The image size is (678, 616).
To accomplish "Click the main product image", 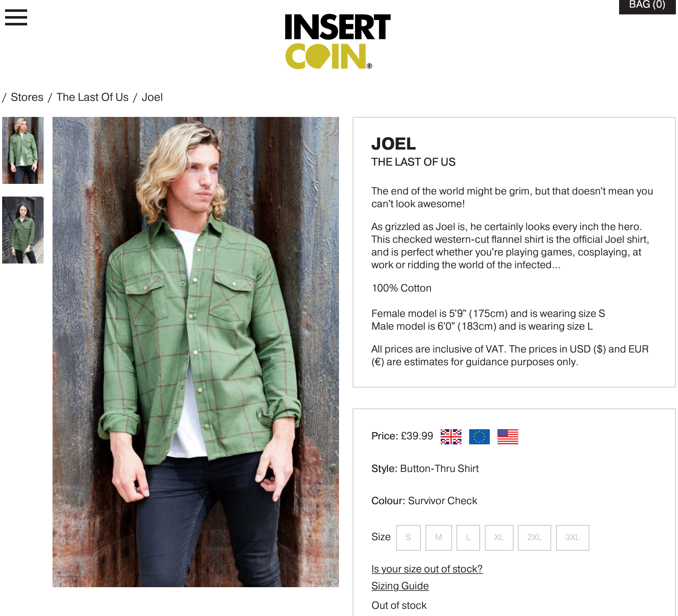I will [x=196, y=352].
